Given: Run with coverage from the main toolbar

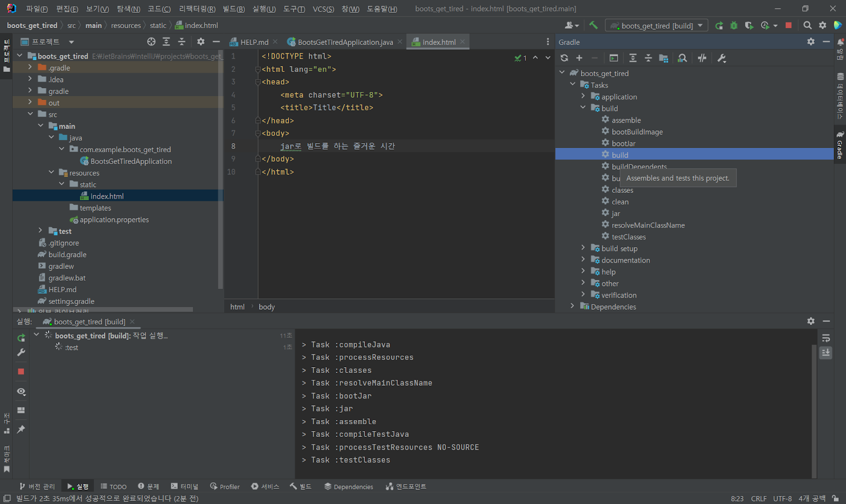Looking at the screenshot, I should [x=749, y=25].
